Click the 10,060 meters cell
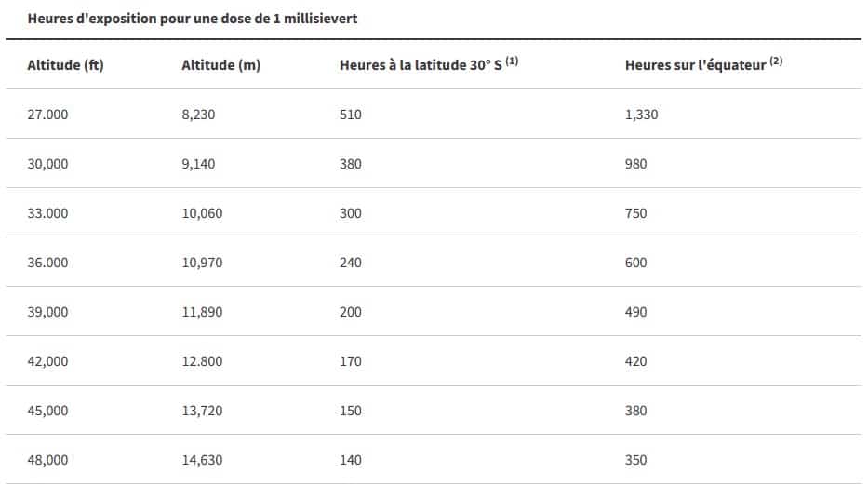 pyautogui.click(x=202, y=213)
